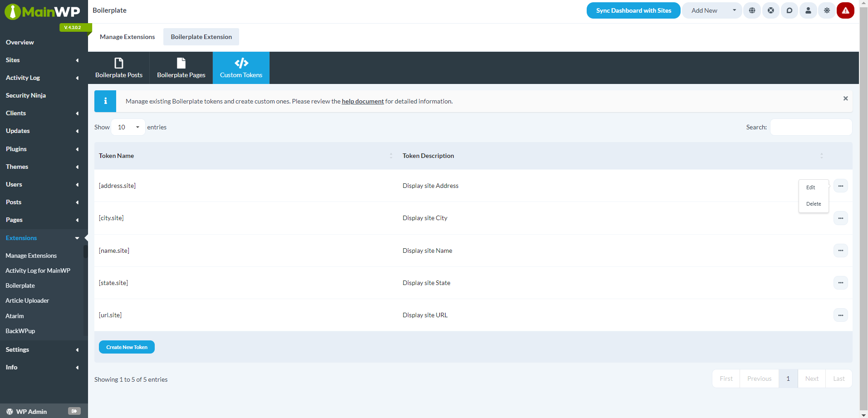Choose Delete in the token context menu
The height and width of the screenshot is (418, 868).
[814, 204]
